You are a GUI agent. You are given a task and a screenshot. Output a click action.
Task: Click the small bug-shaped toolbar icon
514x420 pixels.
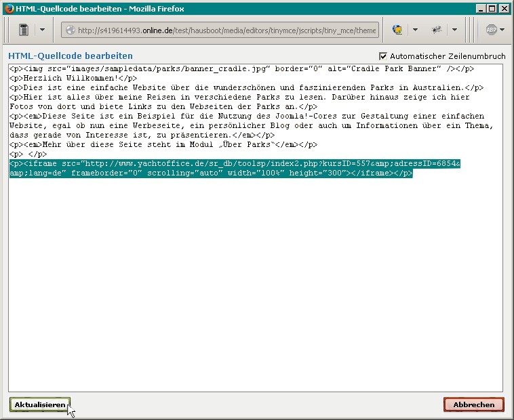[437, 30]
